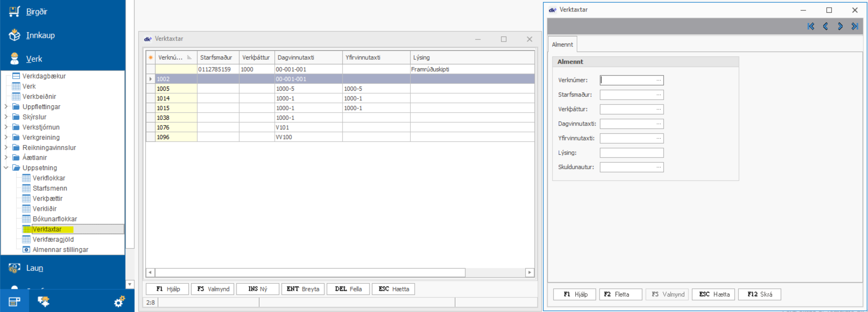Expand the Skýrslur folder
The image size is (868, 312).
6,117
